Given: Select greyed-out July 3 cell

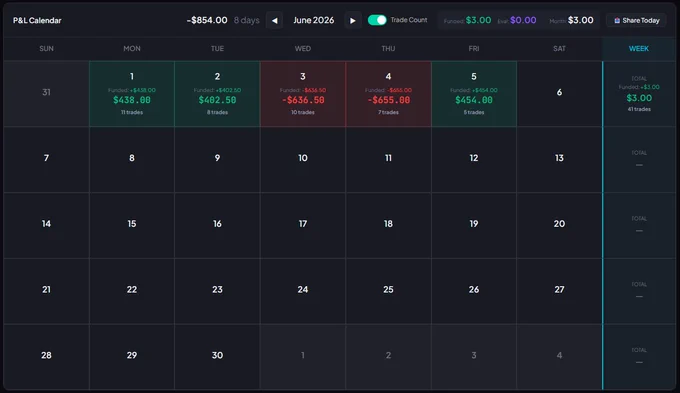Looking at the screenshot, I should (474, 357).
